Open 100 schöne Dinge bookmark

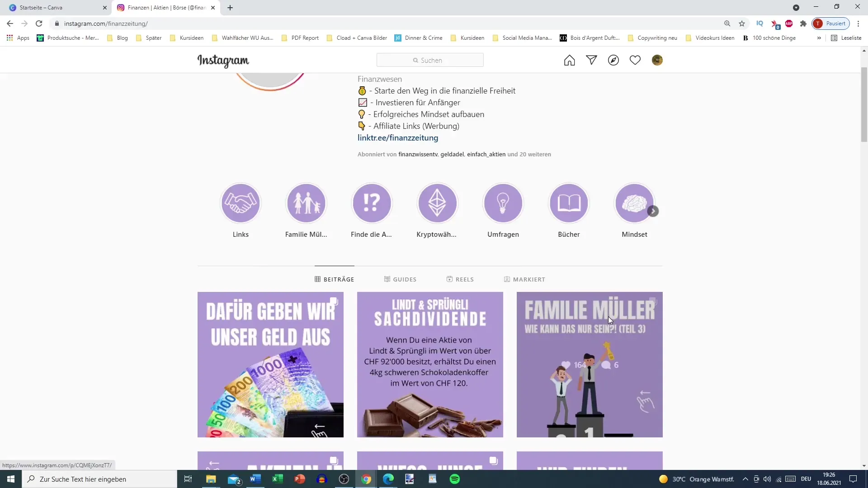click(769, 38)
